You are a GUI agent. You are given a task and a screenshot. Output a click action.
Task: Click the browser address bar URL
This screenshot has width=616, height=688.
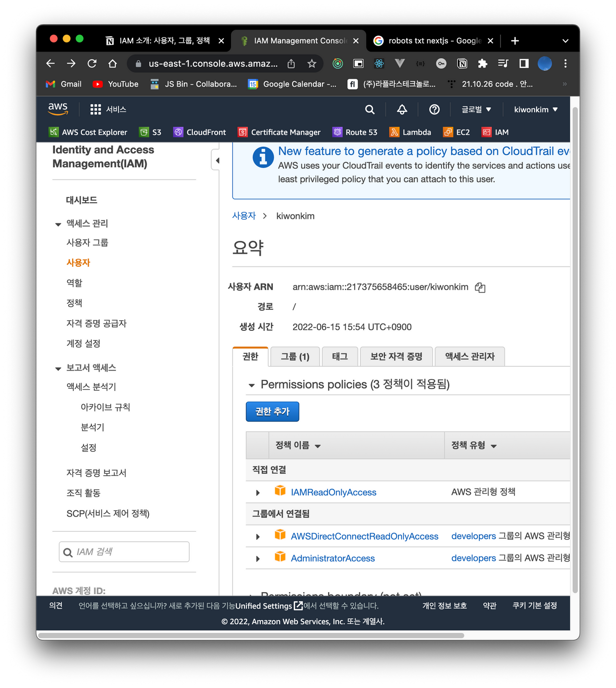(213, 64)
